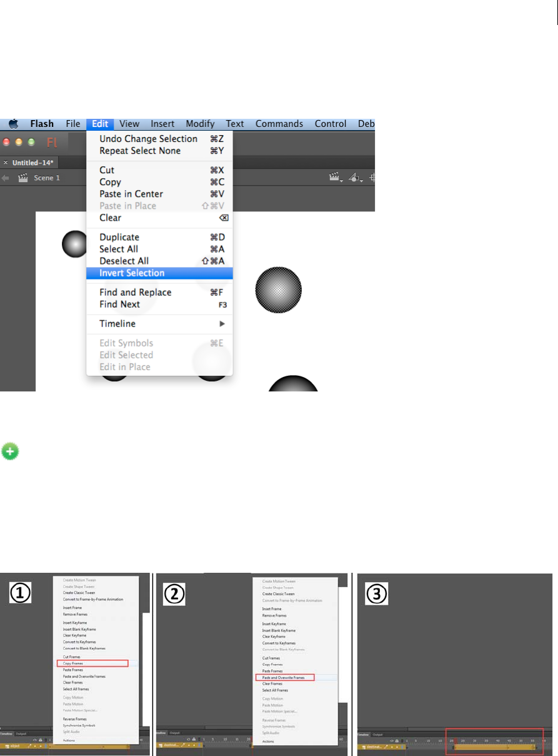Click the Fl Flash logo icon
The image size is (558, 756).
[x=52, y=143]
